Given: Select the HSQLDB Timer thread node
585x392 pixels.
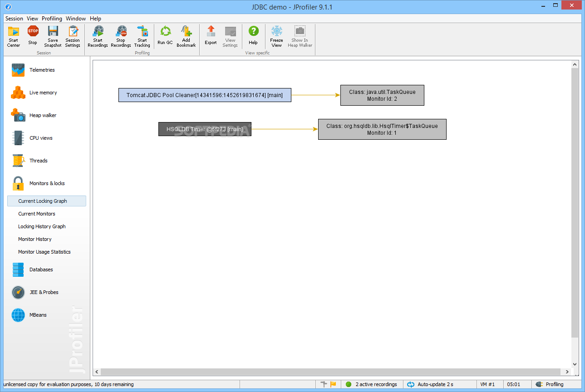Looking at the screenshot, I should click(x=205, y=129).
